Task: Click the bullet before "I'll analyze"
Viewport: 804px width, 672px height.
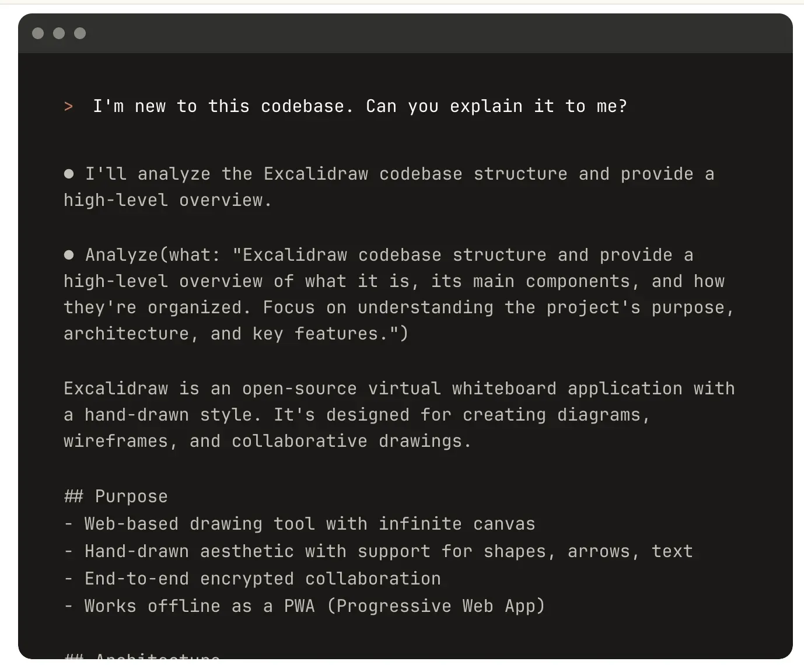Action: 69,173
